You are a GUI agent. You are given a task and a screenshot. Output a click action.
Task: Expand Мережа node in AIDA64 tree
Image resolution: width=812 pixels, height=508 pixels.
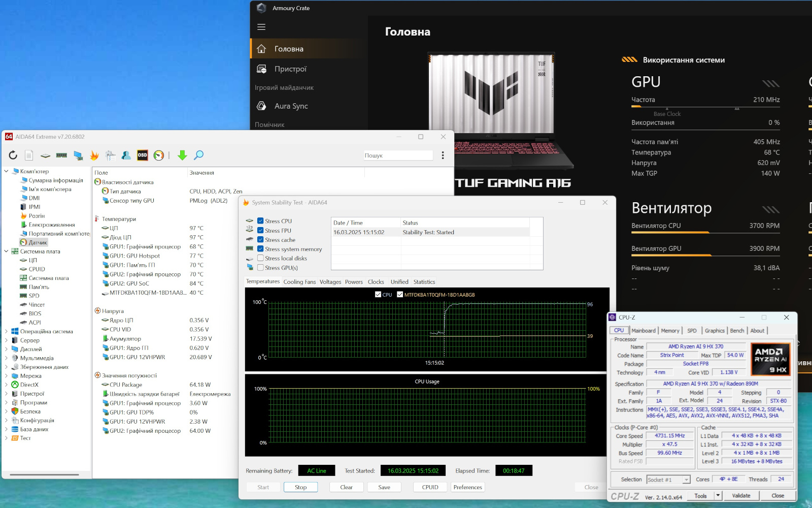pos(6,376)
